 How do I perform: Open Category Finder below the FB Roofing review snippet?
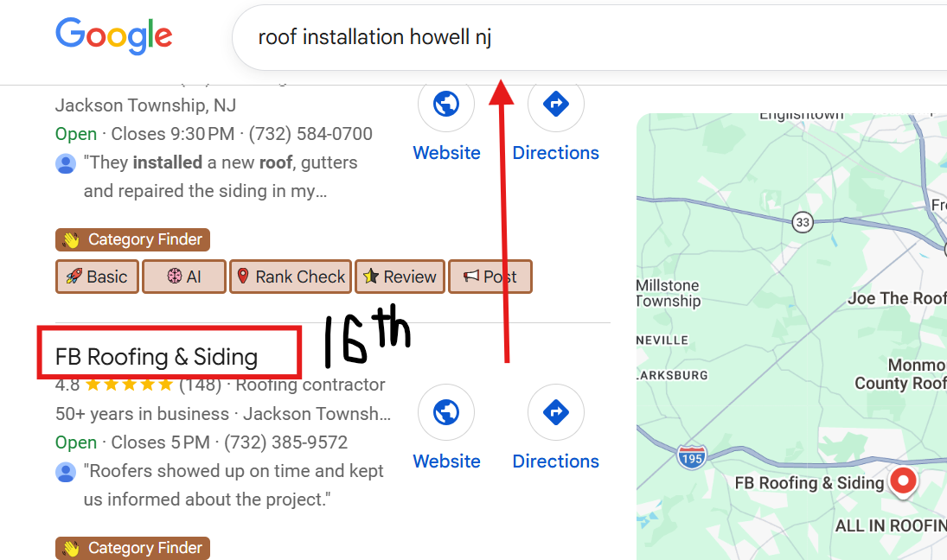click(133, 548)
